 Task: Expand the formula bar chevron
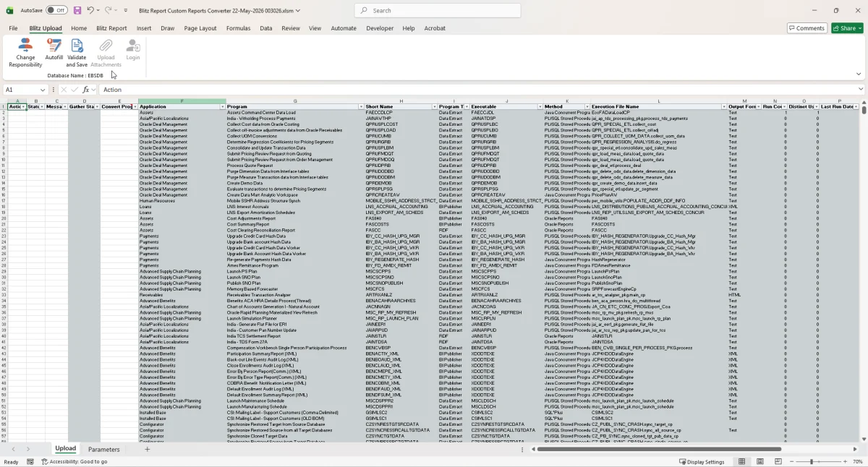861,90
